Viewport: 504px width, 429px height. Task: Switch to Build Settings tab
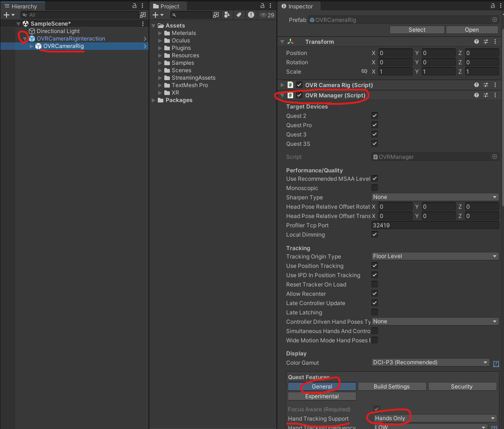point(392,387)
